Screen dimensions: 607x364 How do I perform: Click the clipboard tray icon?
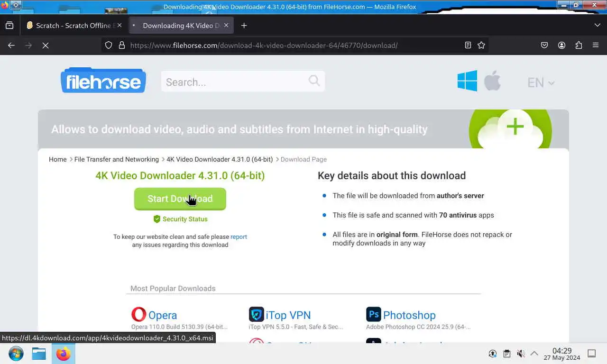click(x=507, y=354)
